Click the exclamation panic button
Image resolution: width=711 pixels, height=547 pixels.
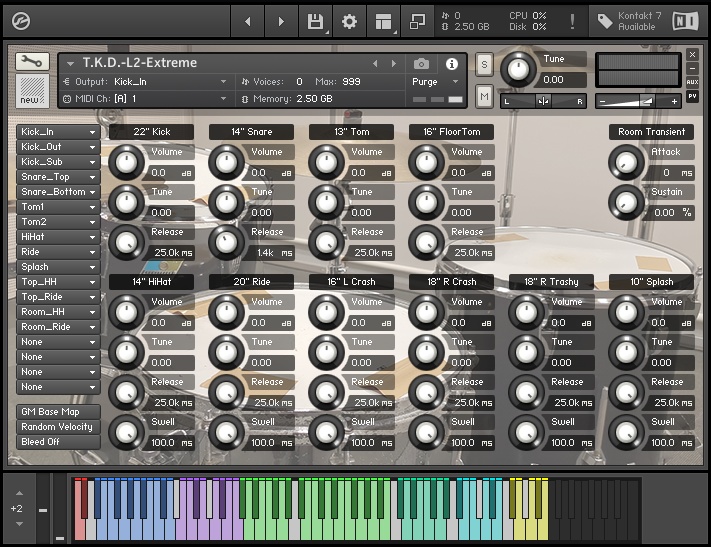click(572, 21)
